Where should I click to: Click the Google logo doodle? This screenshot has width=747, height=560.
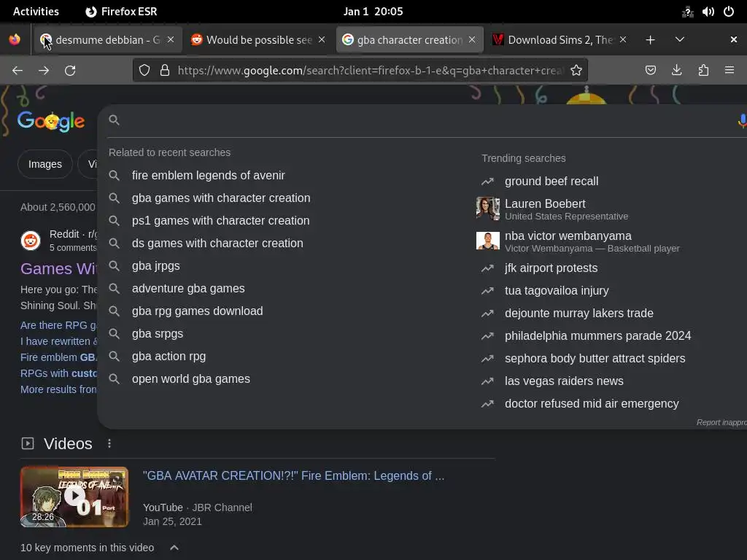coord(51,122)
